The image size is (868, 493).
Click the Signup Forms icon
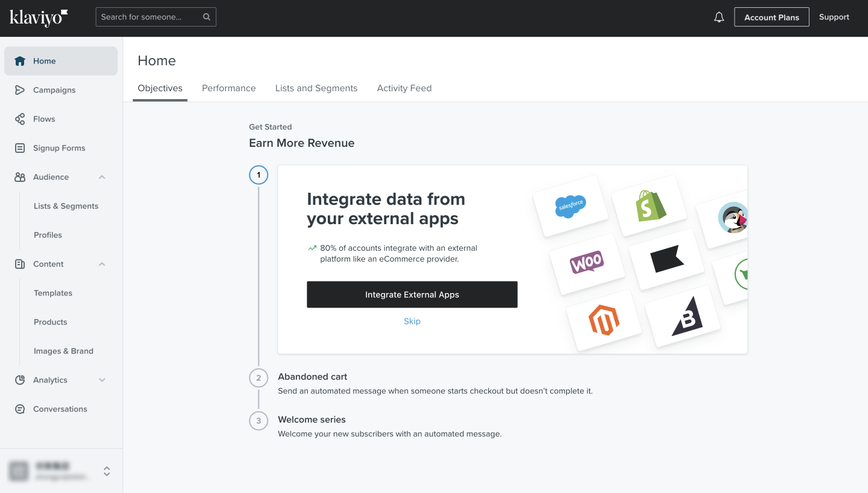click(x=20, y=148)
